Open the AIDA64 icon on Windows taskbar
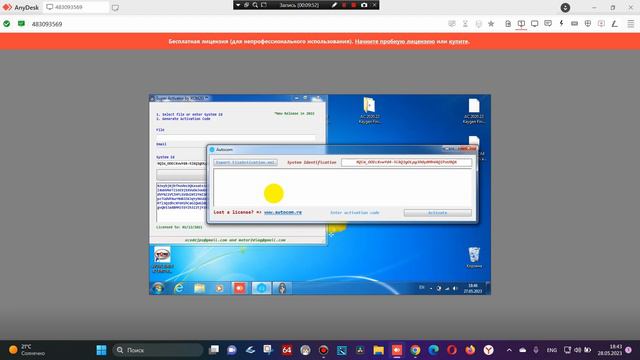Image resolution: width=640 pixels, height=360 pixels. [287, 350]
